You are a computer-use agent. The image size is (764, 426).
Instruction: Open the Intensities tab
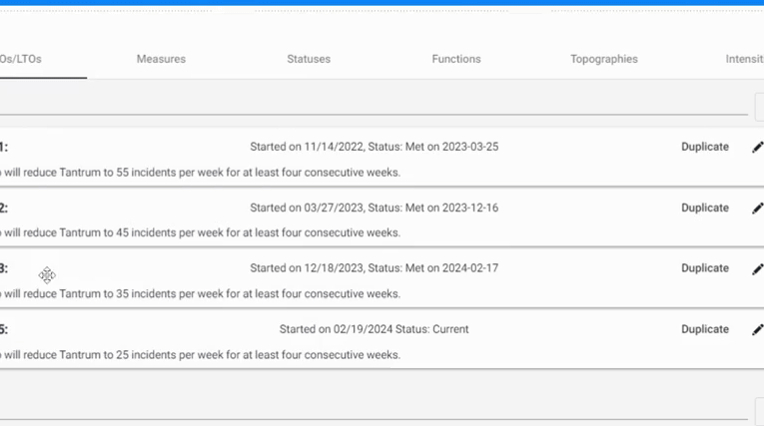[745, 59]
